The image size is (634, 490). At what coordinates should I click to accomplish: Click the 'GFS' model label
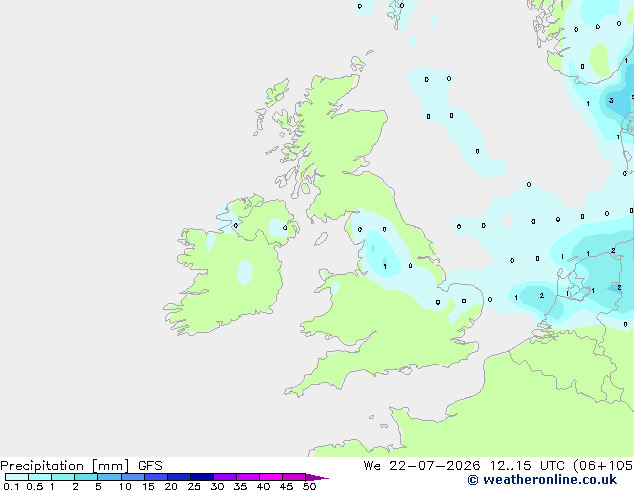[150, 466]
